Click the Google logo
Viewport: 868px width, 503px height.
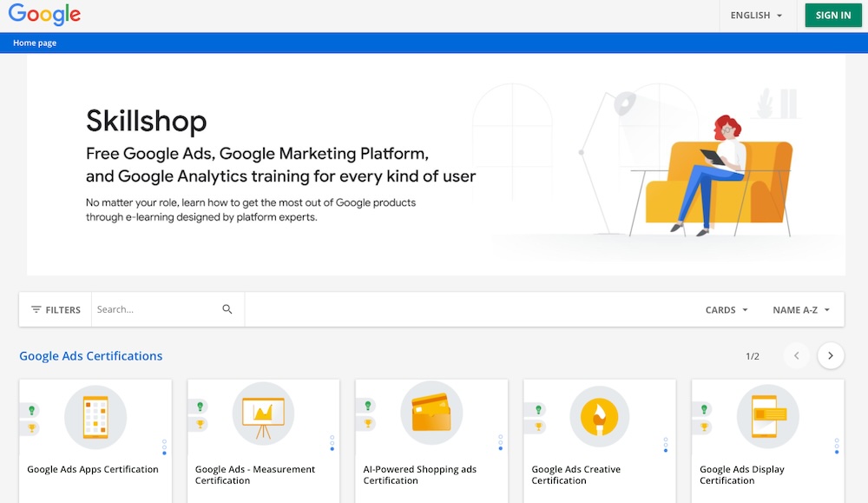coord(44,15)
